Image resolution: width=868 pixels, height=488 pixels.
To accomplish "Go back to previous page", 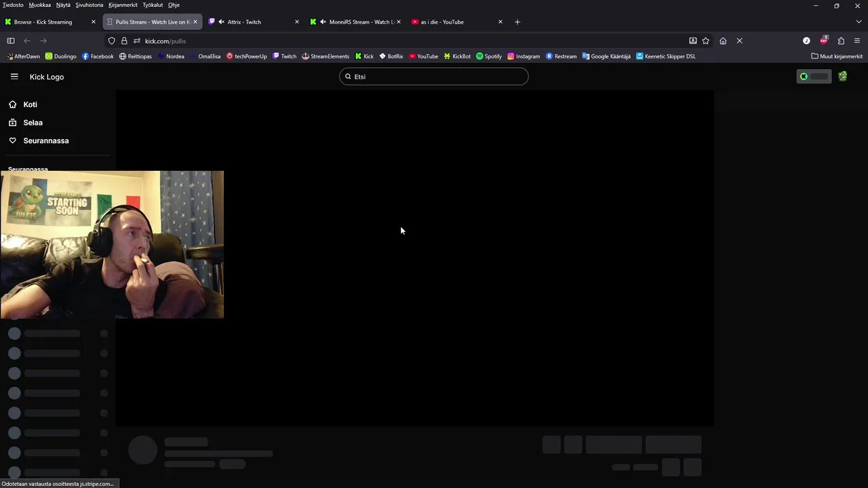I will click(27, 41).
